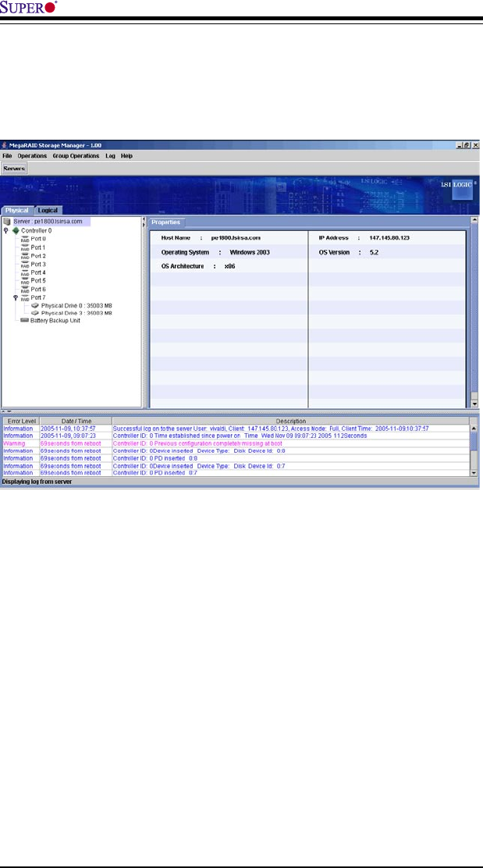The image size is (483, 868).
Task: Click the 2005-11-09, 10:37:57 date cell
Action: 76,429
